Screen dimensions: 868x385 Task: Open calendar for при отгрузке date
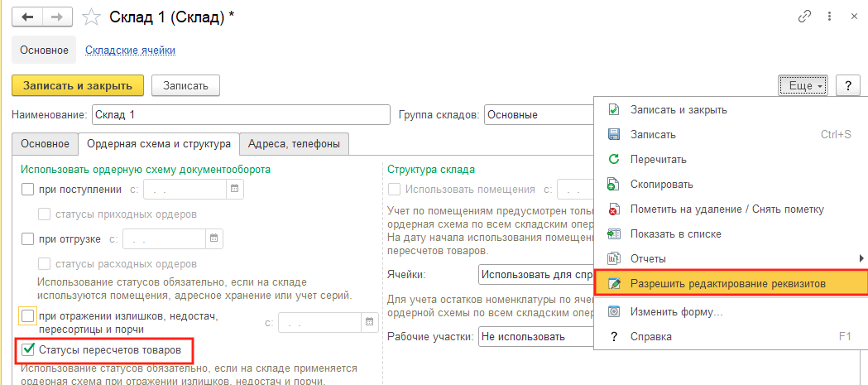tap(213, 239)
